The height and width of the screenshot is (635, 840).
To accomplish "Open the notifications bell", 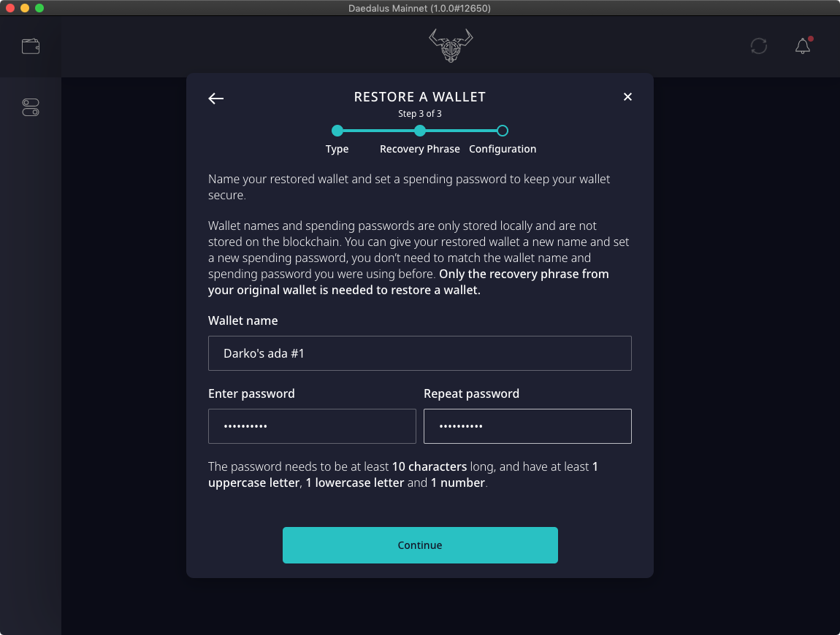I will (802, 46).
